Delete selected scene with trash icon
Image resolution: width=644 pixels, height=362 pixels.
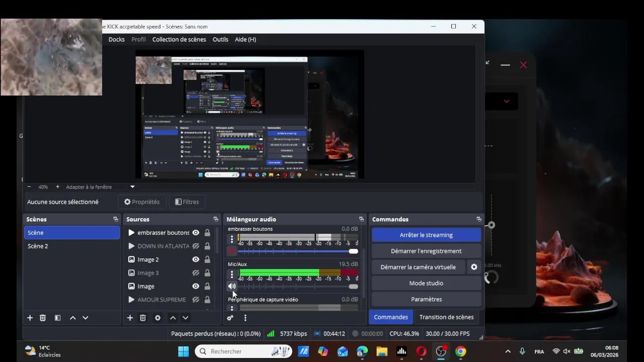click(x=43, y=318)
